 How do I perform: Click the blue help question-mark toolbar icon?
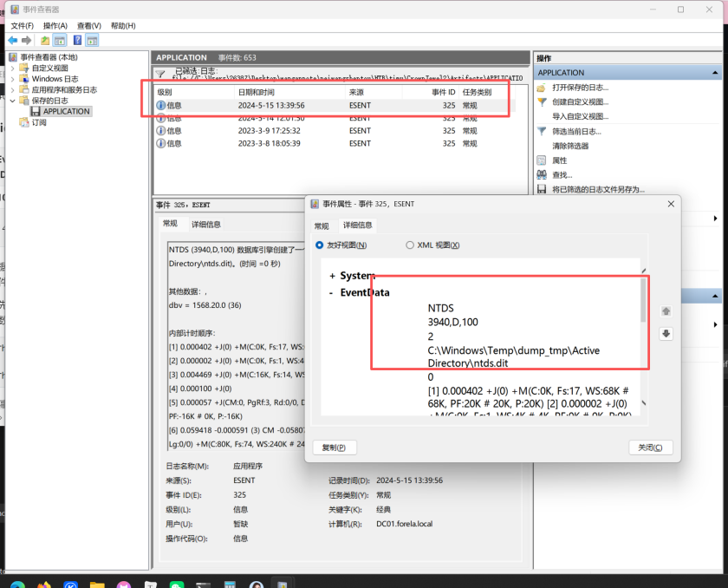pyautogui.click(x=78, y=41)
